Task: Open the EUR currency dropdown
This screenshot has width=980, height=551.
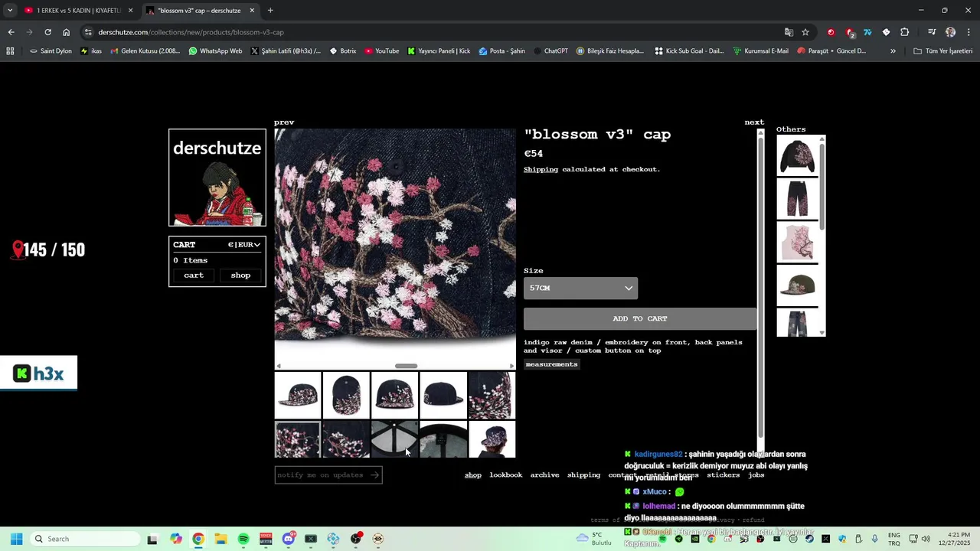Action: click(243, 245)
